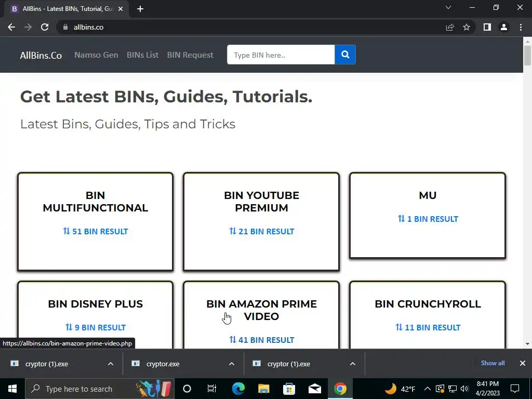The image size is (532, 399).
Task: Open the network tray icon
Action: coord(453,389)
